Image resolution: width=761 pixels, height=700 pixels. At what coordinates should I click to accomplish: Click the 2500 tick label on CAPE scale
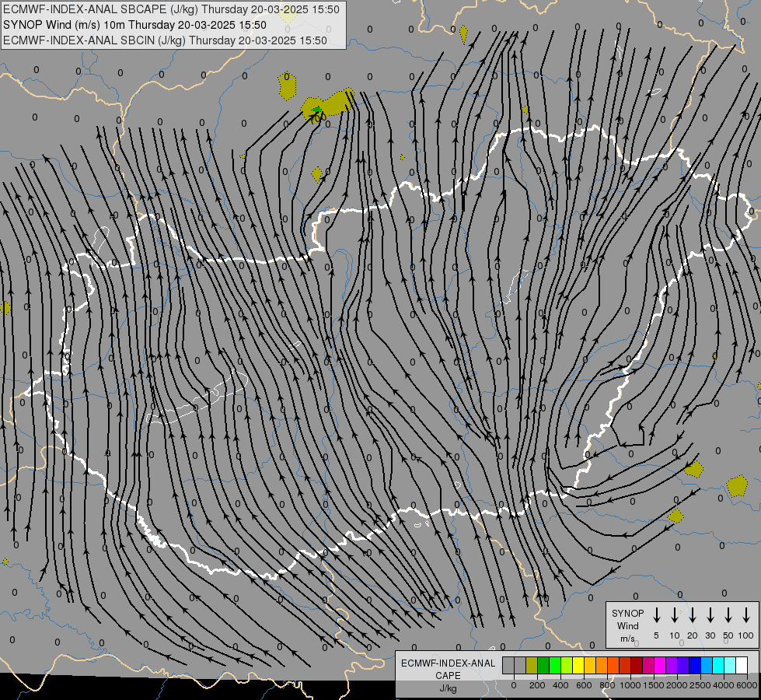[x=700, y=685]
